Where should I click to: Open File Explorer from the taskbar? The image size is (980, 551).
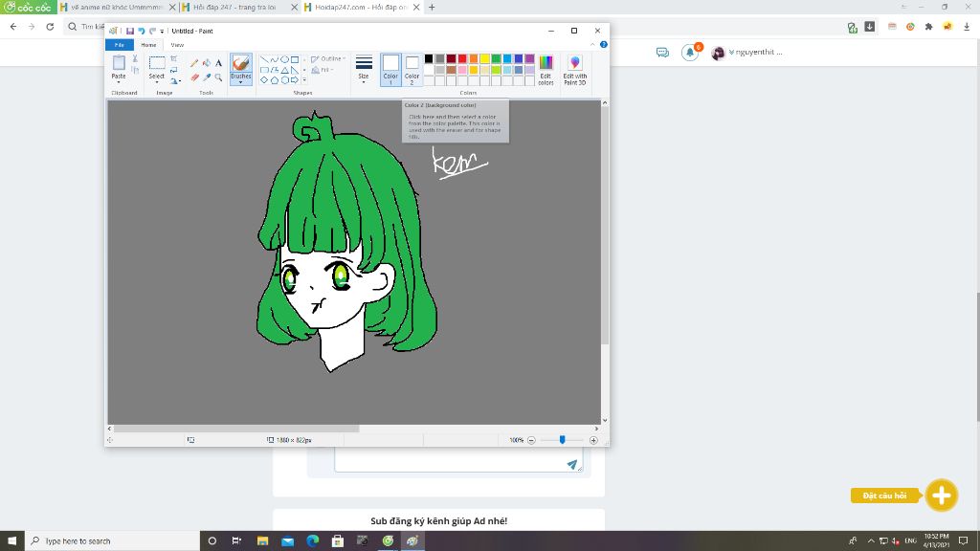coord(262,541)
